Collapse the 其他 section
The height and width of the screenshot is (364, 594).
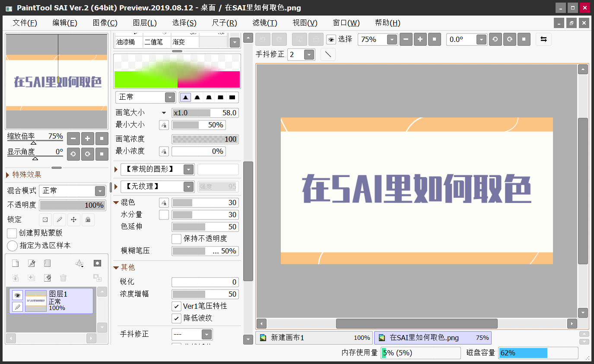(116, 268)
